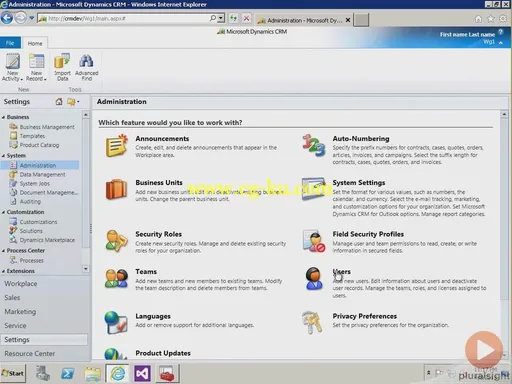This screenshot has height=384, width=512.
Task: Click the Security Roles key icon
Action: pos(116,240)
